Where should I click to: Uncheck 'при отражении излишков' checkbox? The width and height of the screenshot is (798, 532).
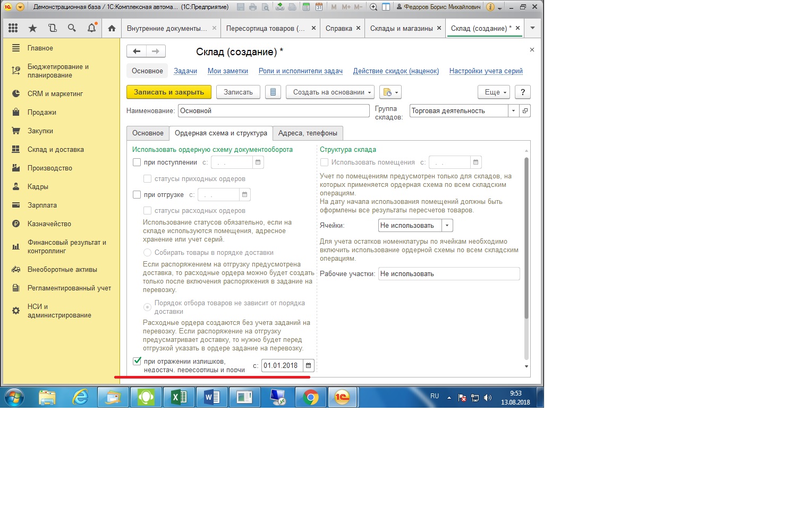[x=137, y=361]
